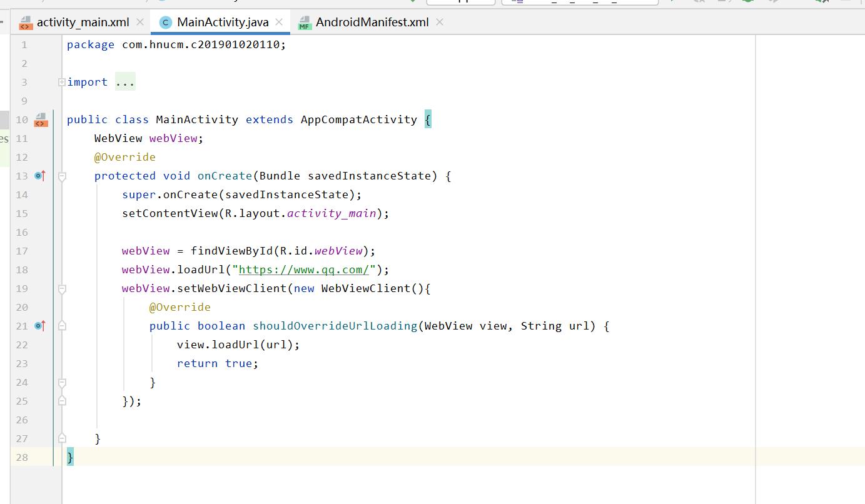Click the override gutter icon on line 21

[x=40, y=326]
